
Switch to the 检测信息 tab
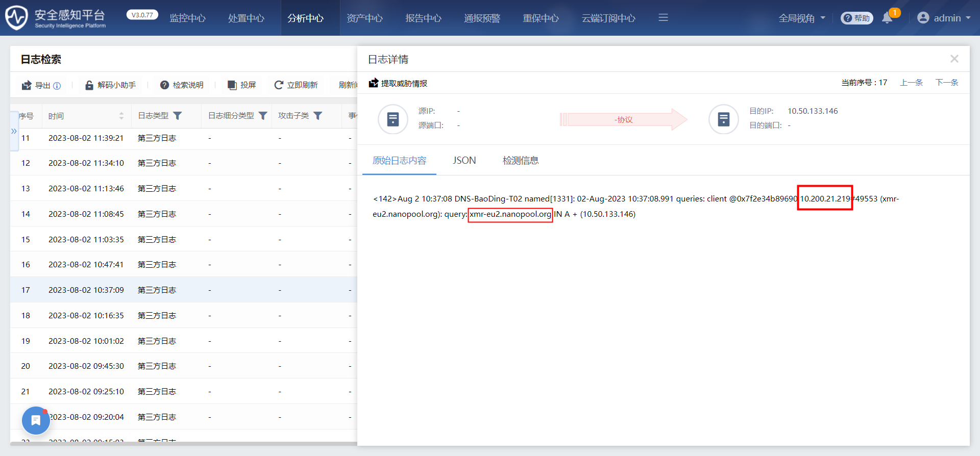(521, 161)
